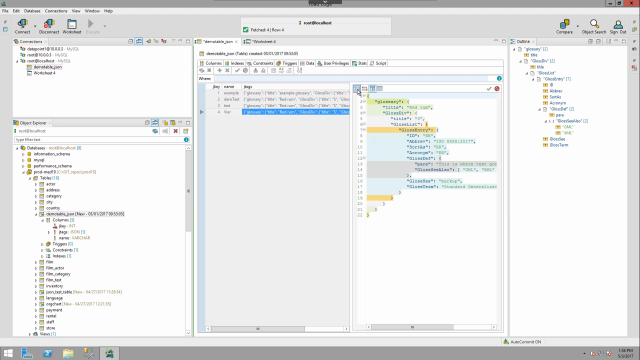Open the Connections menu
Viewport: 640px width, 360px height.
pyautogui.click(x=56, y=11)
